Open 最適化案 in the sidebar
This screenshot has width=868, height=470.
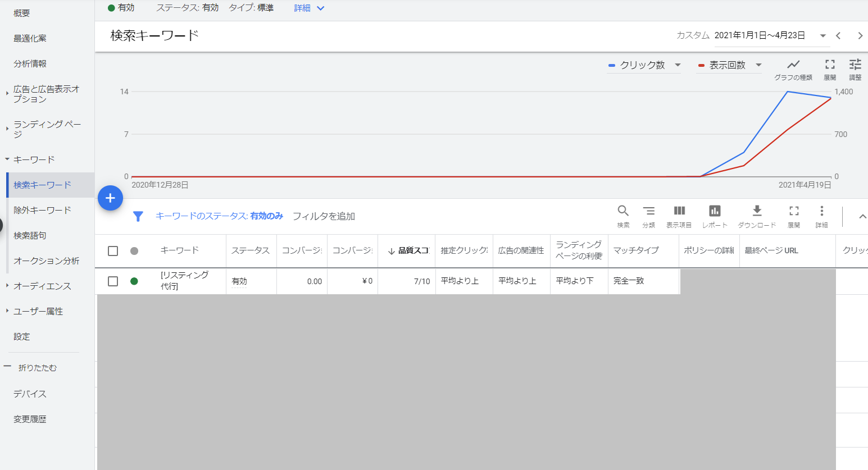point(30,38)
